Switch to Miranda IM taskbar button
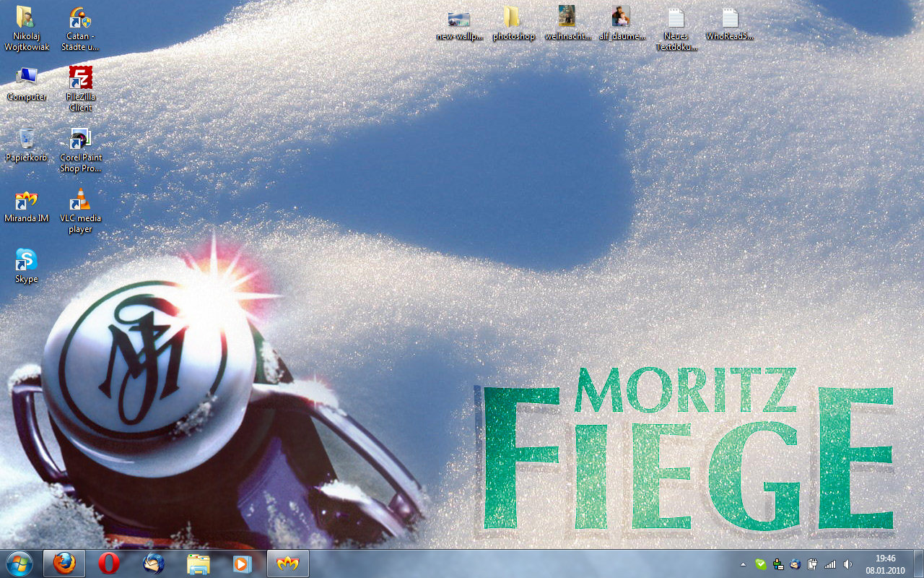The image size is (924, 578). click(288, 563)
